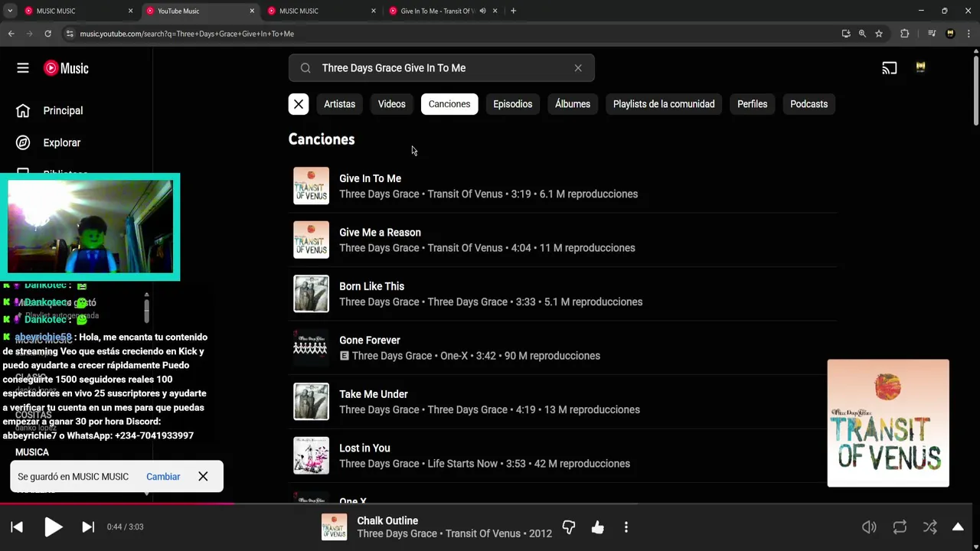Click the page vertical scrollbar
980x551 pixels.
tap(975, 92)
